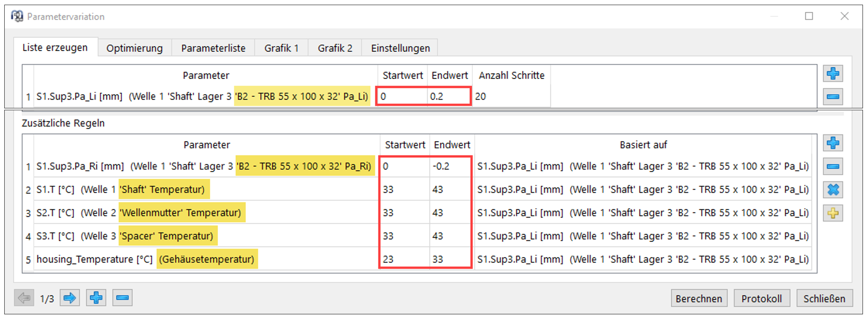
Task: Remove a rule with the Zusätzliche Regeln minus icon
Action: 833,167
